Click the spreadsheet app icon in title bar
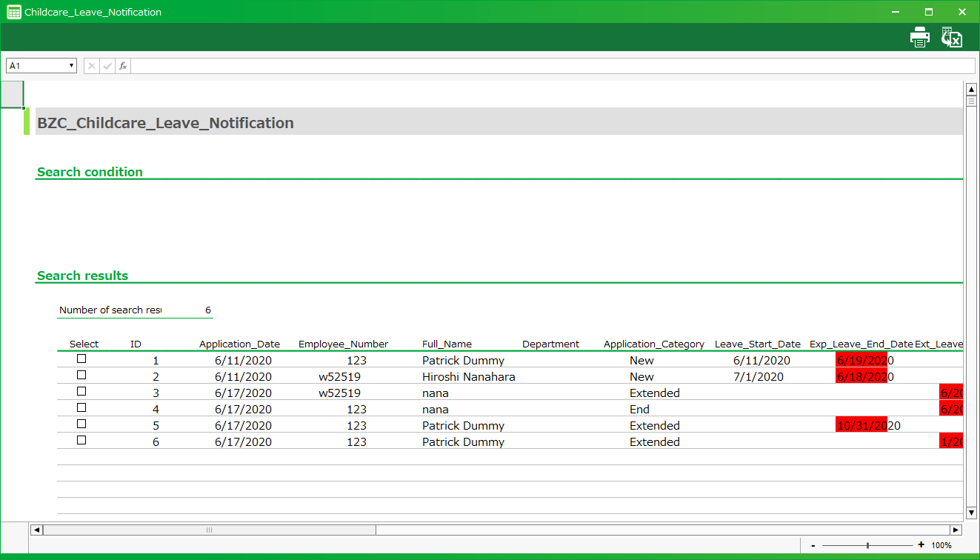 13,12
